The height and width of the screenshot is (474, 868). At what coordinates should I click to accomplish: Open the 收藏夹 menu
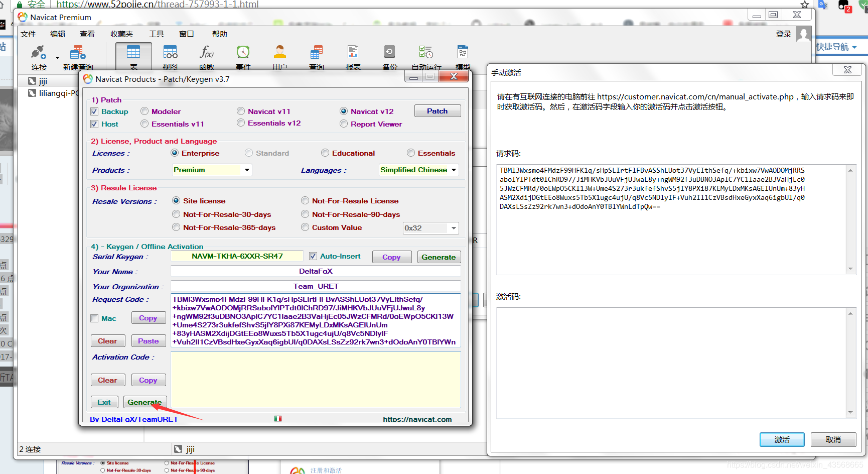pos(122,34)
